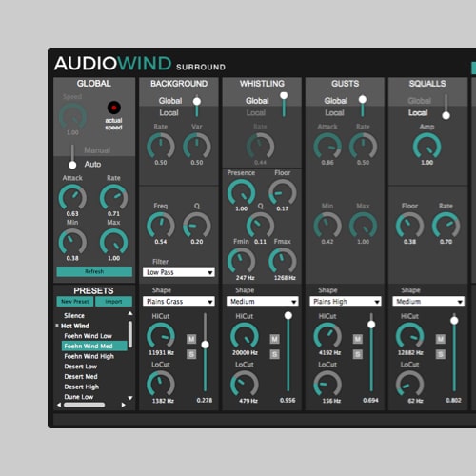476x476 pixels.
Task: Open Whistling Shape dropdown
Action: pyautogui.click(x=263, y=301)
